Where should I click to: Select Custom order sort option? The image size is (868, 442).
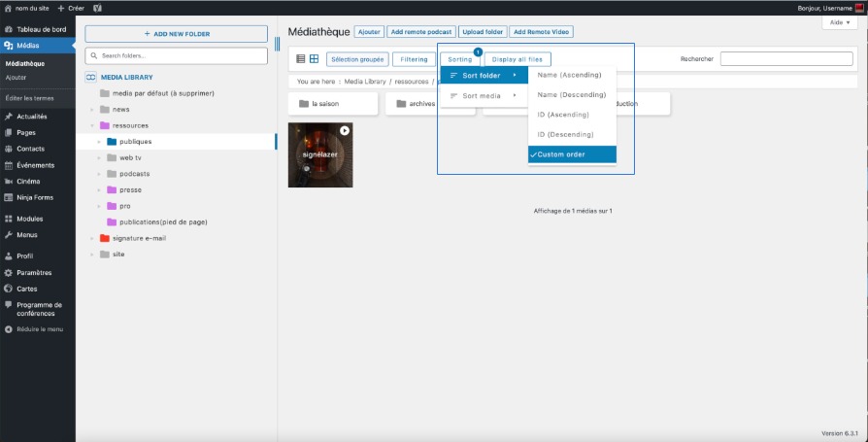(x=572, y=154)
